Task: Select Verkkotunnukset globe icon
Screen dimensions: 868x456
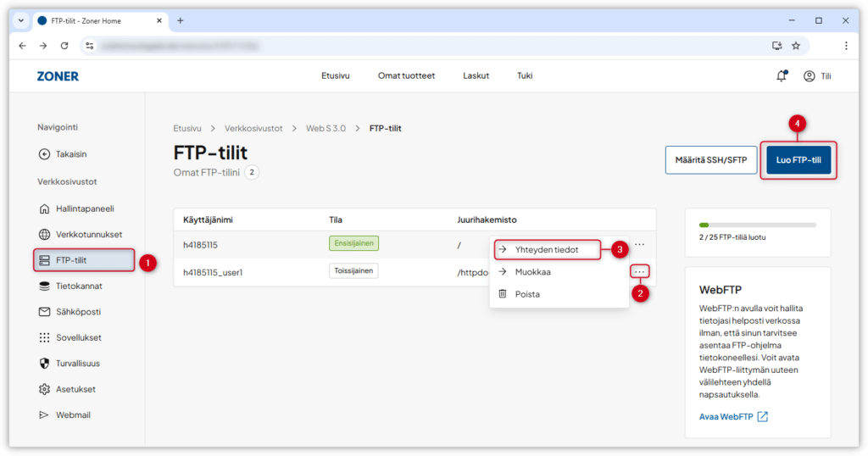Action: [x=45, y=235]
